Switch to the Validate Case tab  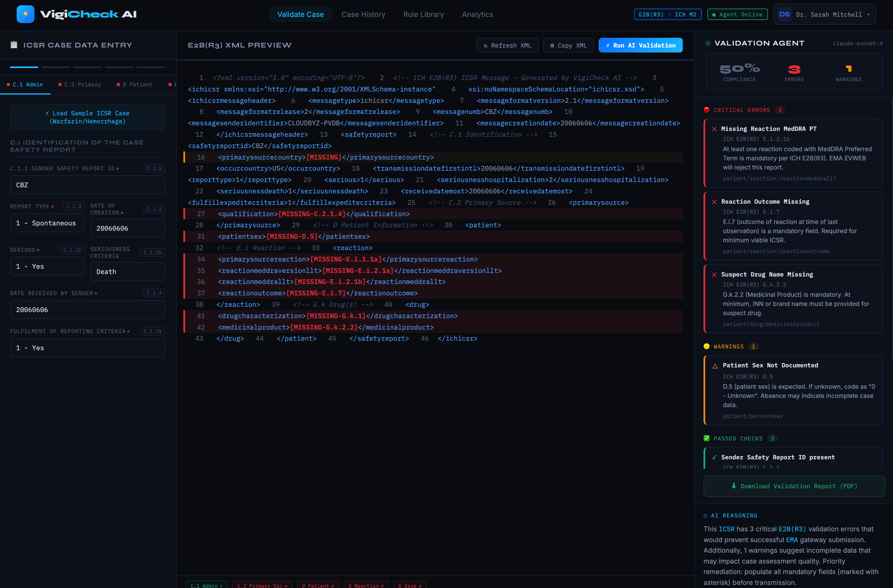click(x=300, y=14)
